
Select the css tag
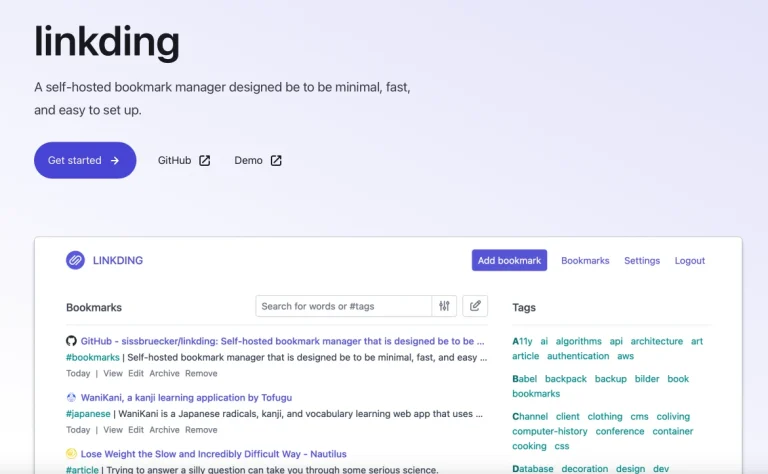click(562, 446)
